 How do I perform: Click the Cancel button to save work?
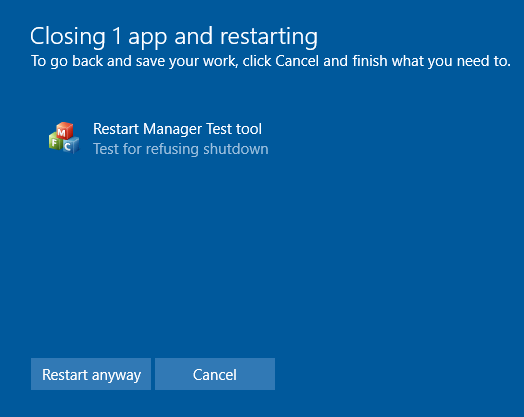(215, 374)
